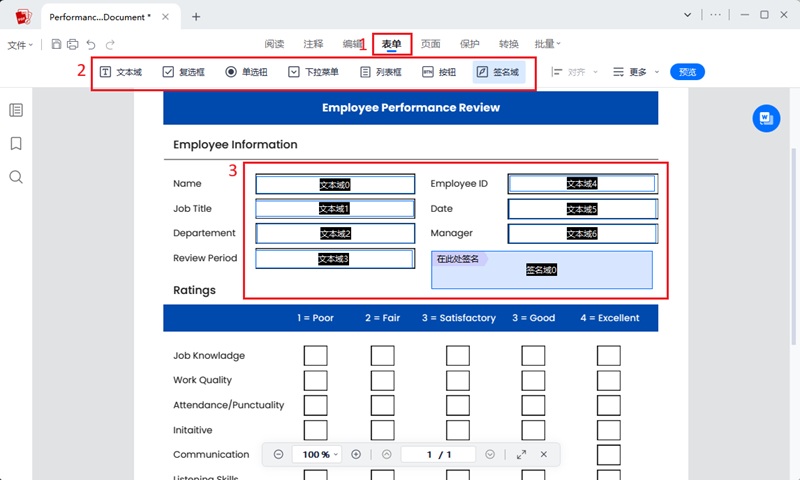Close the Performanc...Document tab
Viewport: 800px width, 480px height.
click(x=165, y=17)
